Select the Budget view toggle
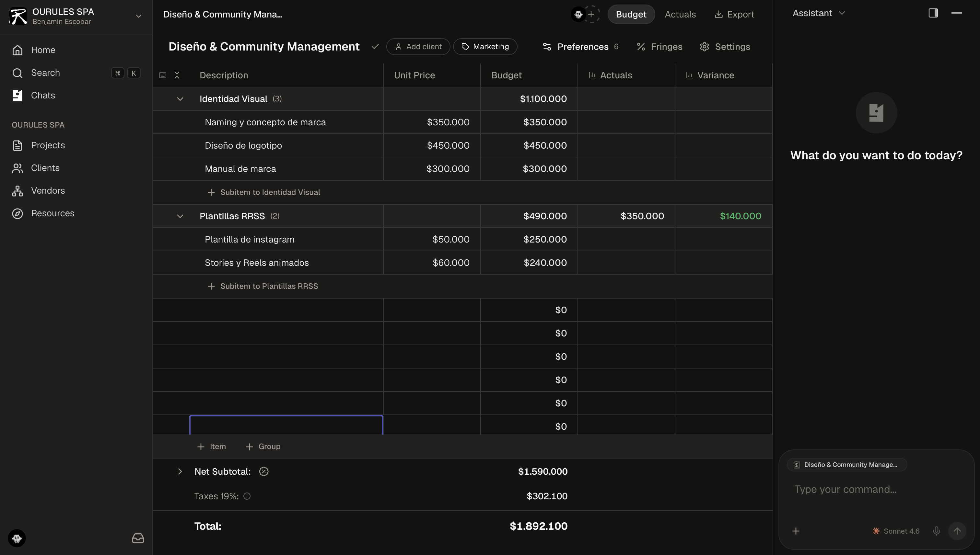This screenshot has width=980, height=555. point(631,14)
